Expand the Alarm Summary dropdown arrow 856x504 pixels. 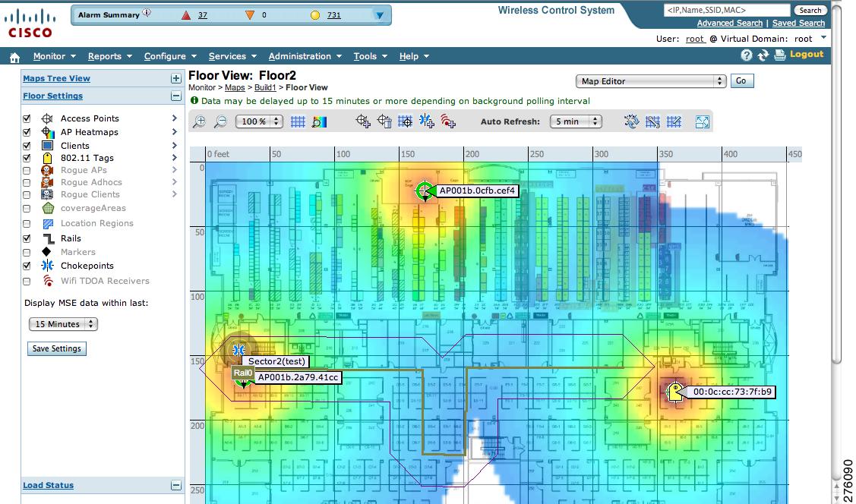click(380, 15)
